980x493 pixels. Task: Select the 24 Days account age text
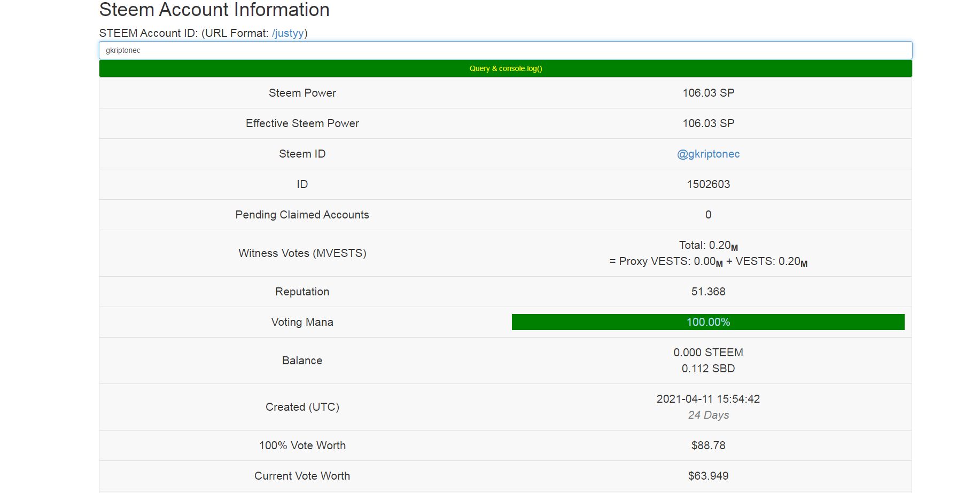coord(708,415)
